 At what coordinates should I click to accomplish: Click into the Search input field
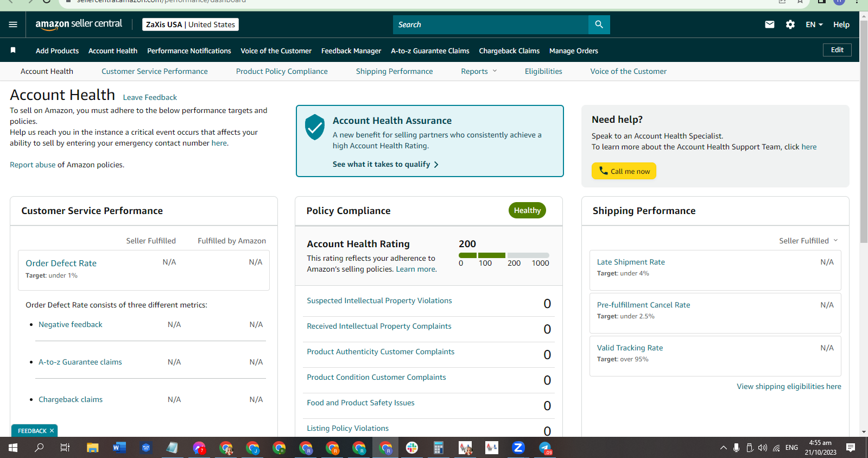[491, 24]
